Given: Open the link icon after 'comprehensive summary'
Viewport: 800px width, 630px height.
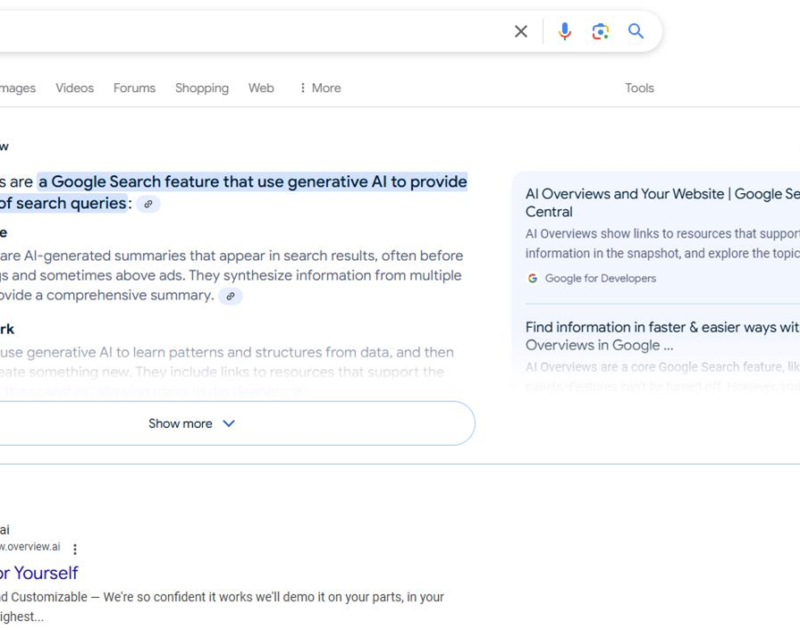Looking at the screenshot, I should (231, 296).
